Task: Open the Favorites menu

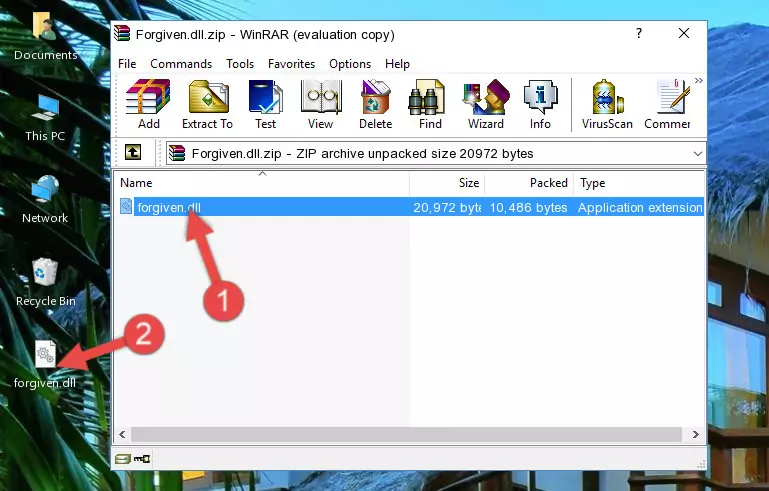Action: (291, 64)
